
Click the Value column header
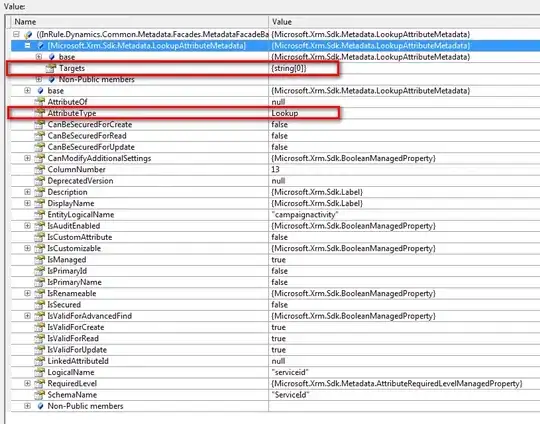pos(404,22)
